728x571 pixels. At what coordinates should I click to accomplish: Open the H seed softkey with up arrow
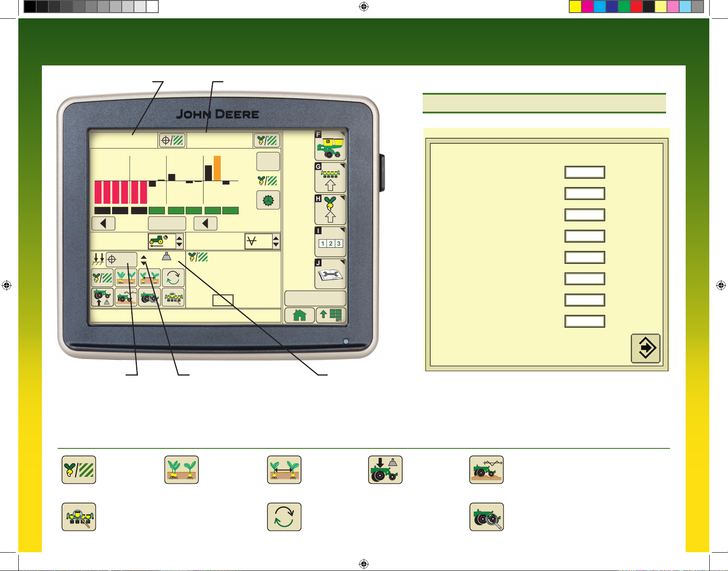click(x=330, y=210)
